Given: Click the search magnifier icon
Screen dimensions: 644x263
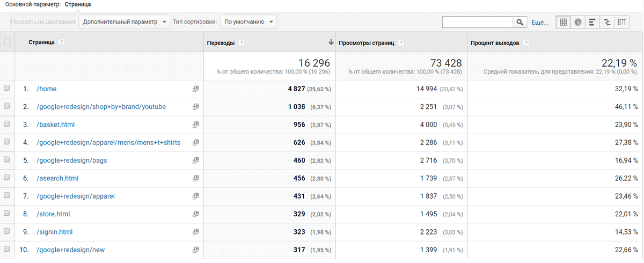Looking at the screenshot, I should 519,23.
